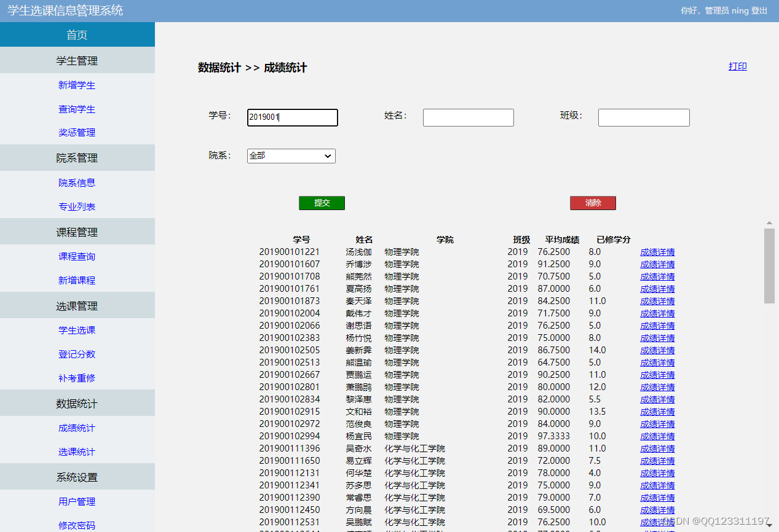
Task: Click the results list scrollbar thumb
Action: click(769, 265)
